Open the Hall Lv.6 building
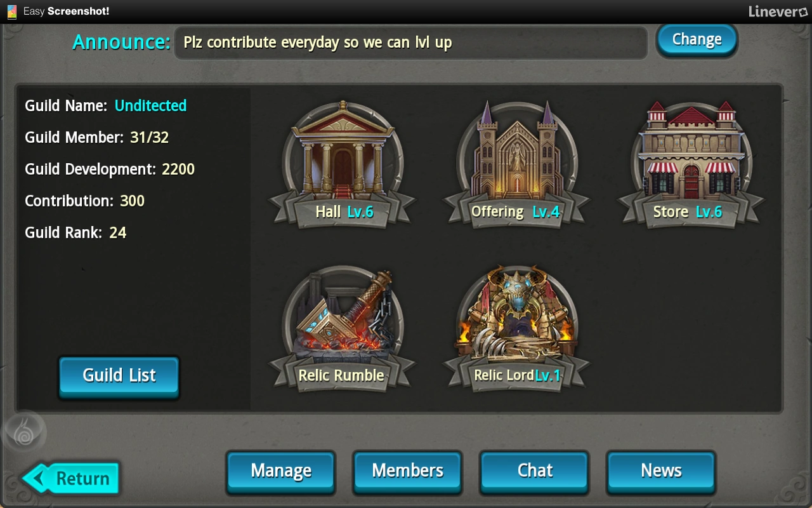 343,164
